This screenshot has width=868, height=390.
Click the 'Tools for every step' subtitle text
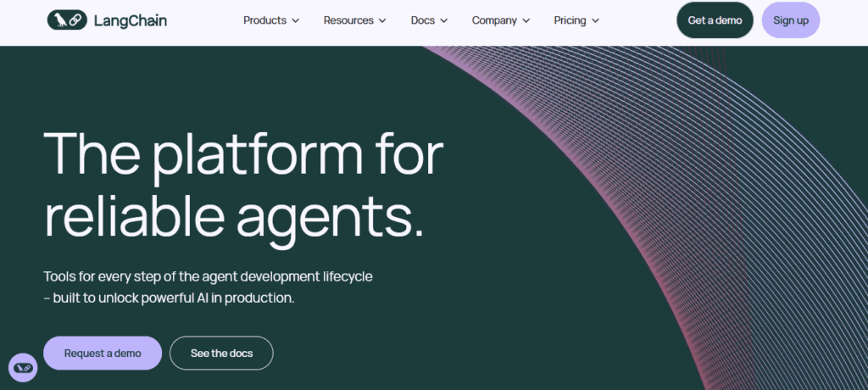coord(208,287)
